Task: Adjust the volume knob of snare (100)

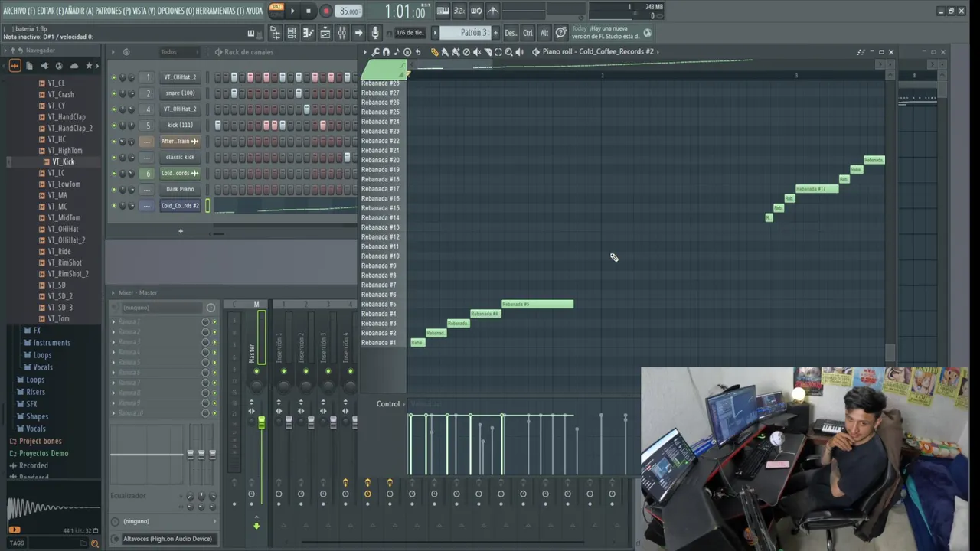Action: click(x=132, y=93)
